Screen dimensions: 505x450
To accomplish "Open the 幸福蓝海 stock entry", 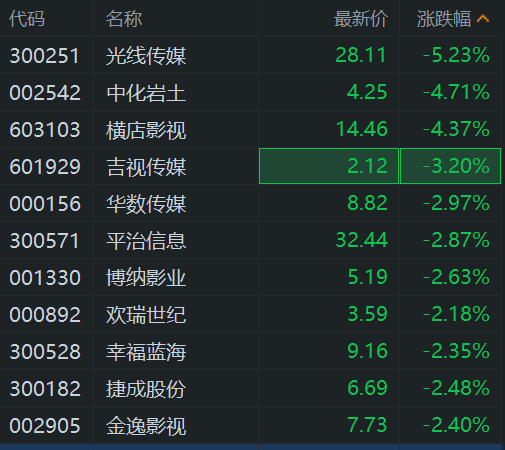I will click(x=146, y=352).
